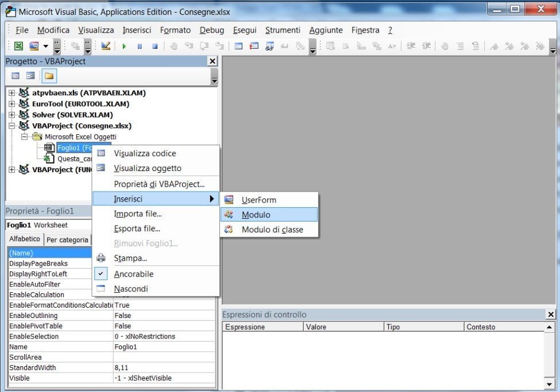Viewport: 560px width, 392px height.
Task: Click the Microsoft Excel Oggetti folder icon
Action: pos(37,137)
